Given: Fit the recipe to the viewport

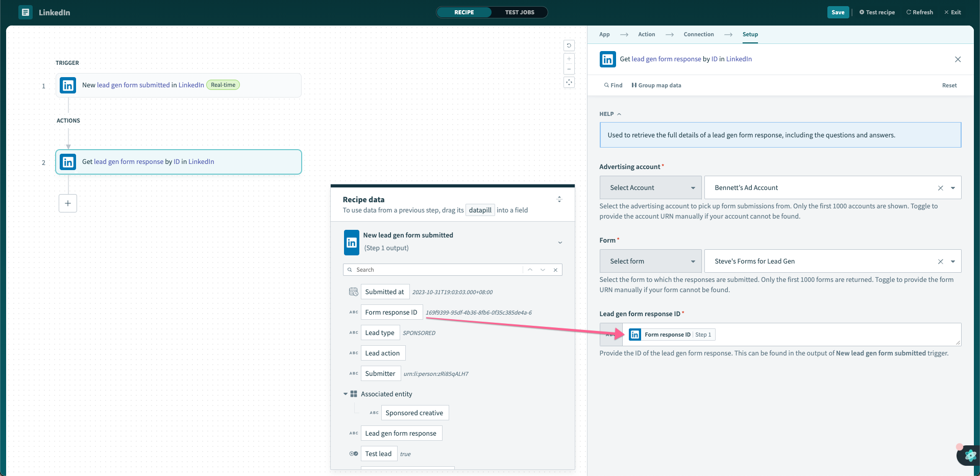Looking at the screenshot, I should pos(569,82).
